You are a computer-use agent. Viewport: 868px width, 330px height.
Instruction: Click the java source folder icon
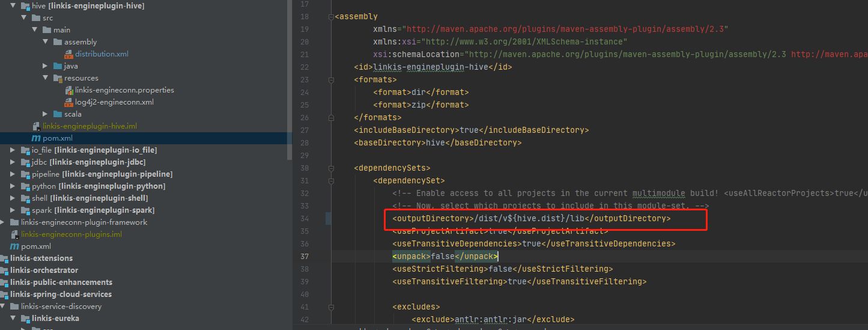[57, 66]
